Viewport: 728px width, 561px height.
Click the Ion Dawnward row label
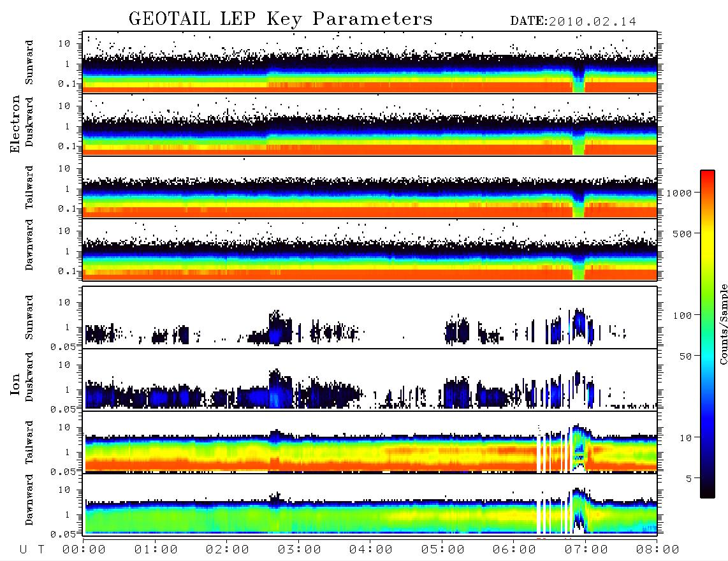(29, 500)
